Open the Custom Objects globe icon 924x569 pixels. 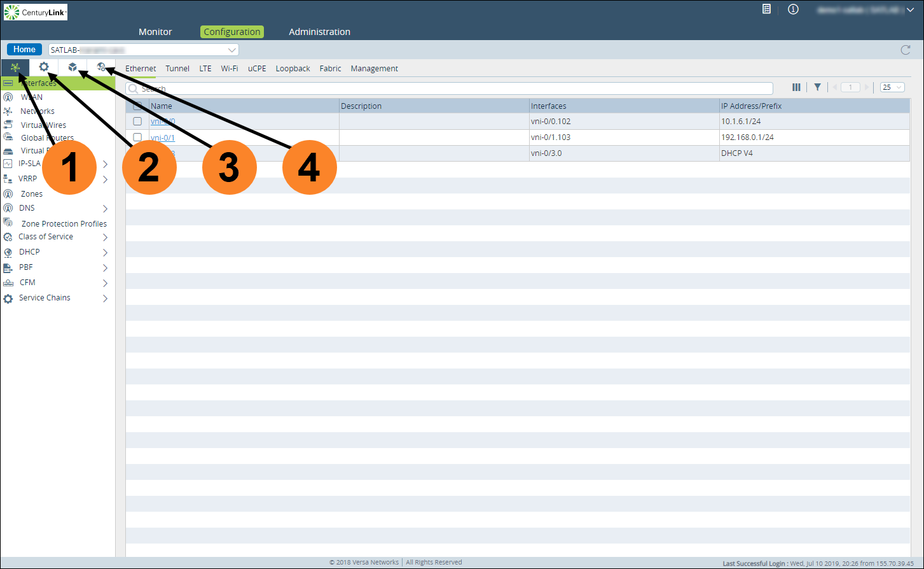coord(102,67)
